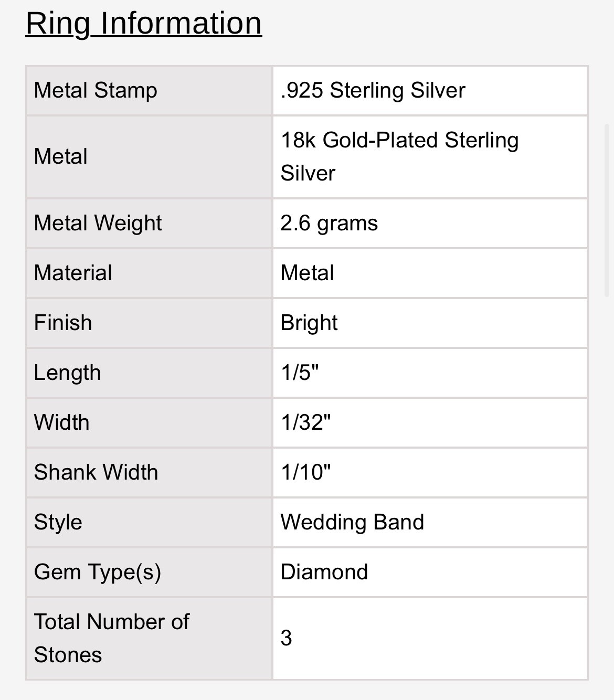Click the 1/32" width value
The image size is (614, 700).
coord(306,422)
